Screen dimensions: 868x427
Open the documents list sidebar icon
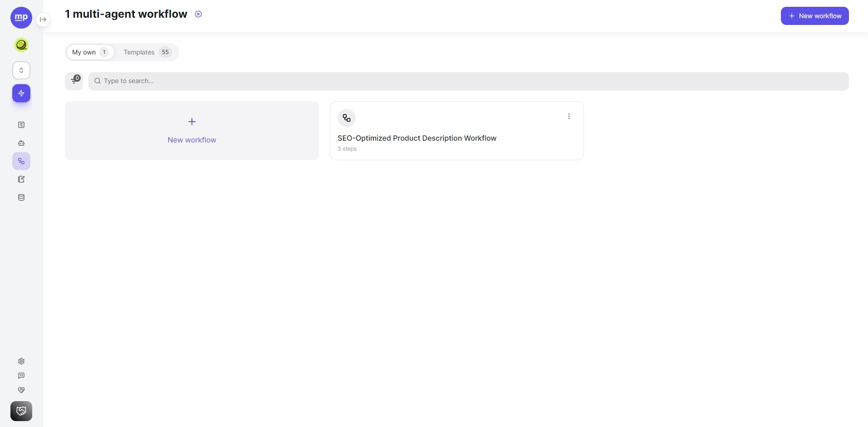click(21, 125)
